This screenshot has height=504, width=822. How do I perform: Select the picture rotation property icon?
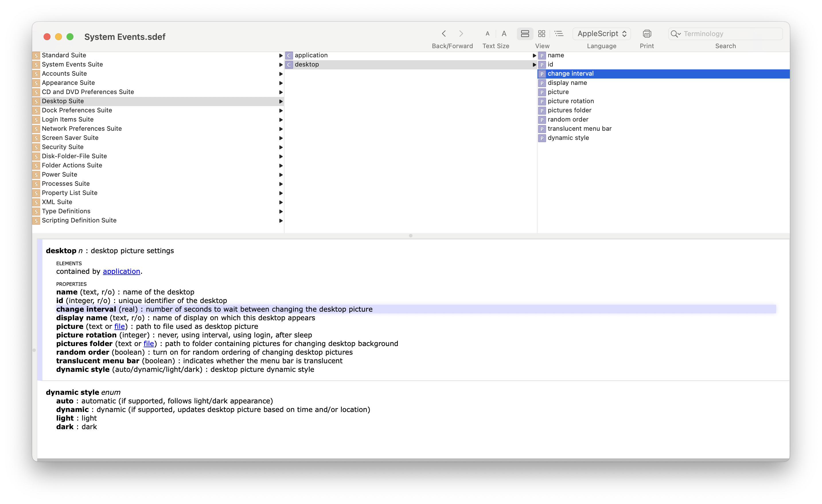542,101
